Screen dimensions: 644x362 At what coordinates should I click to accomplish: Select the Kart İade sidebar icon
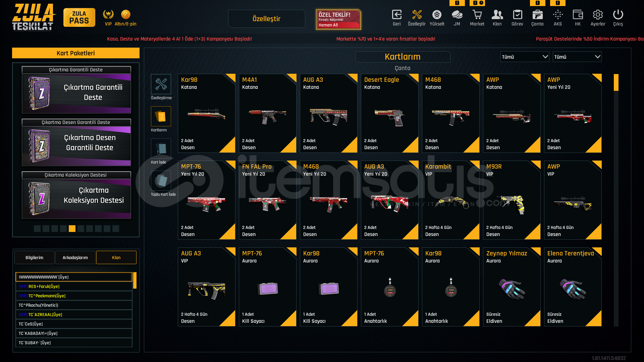coord(161,148)
